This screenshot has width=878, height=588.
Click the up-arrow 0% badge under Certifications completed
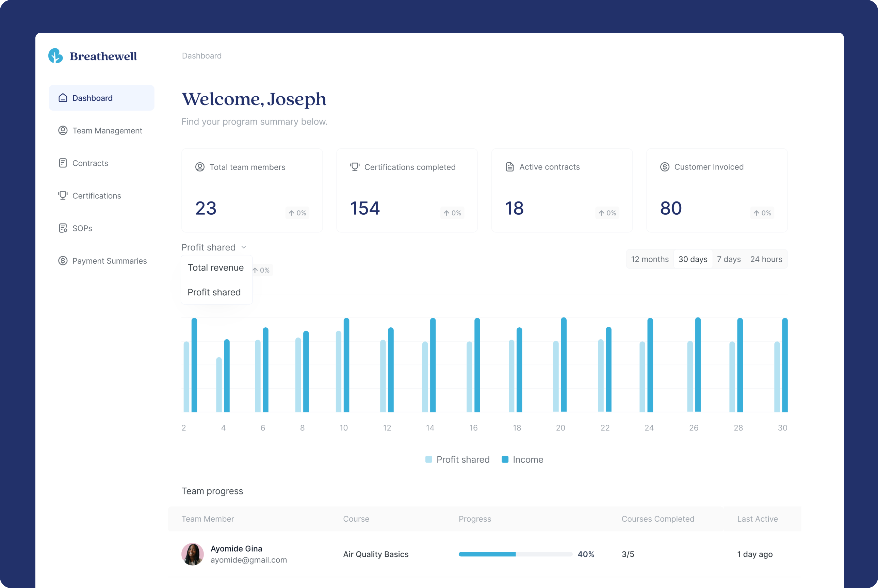click(452, 213)
